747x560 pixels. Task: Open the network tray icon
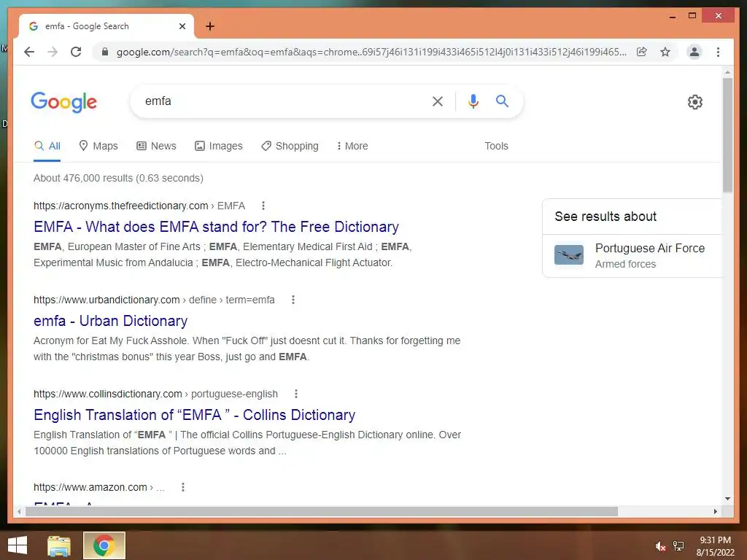click(x=678, y=546)
